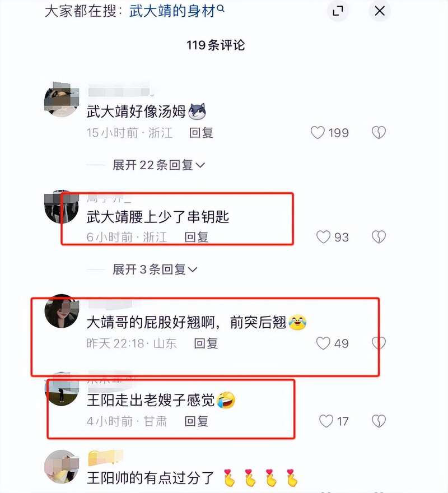The height and width of the screenshot is (493, 448).
Task: Expand the 3 replies thread
Action: (155, 269)
